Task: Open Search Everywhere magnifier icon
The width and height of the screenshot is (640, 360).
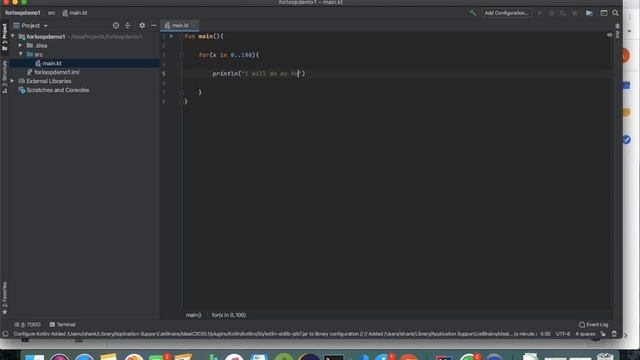Action: pyautogui.click(x=615, y=13)
